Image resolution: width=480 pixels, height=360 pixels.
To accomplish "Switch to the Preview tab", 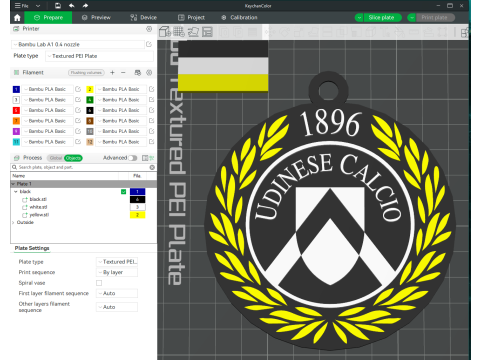I will tap(96, 18).
